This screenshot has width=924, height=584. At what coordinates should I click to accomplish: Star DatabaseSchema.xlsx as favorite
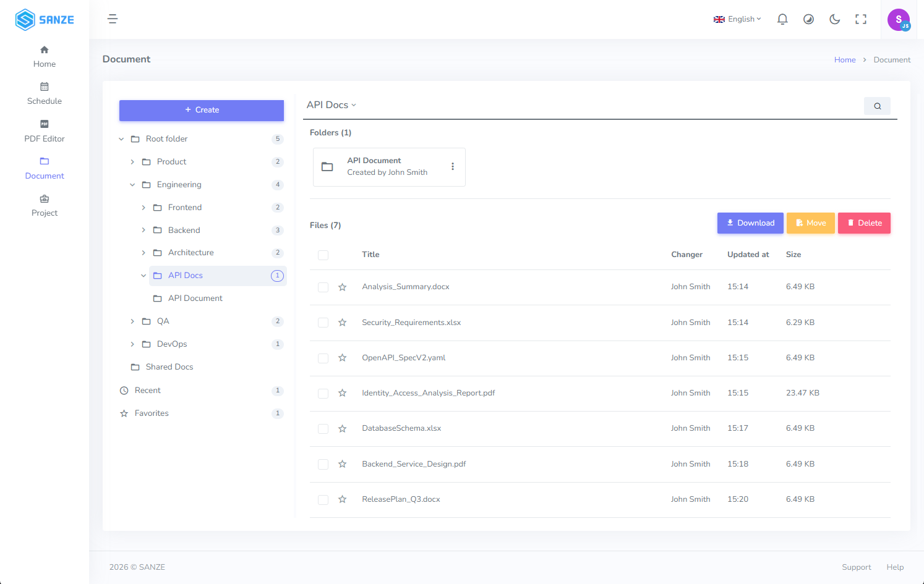[343, 429]
